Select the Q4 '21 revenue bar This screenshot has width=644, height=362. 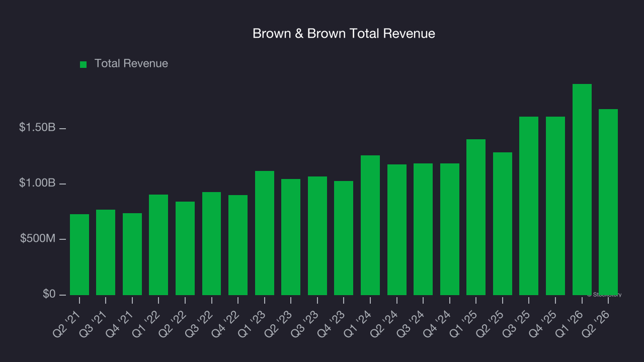point(132,254)
